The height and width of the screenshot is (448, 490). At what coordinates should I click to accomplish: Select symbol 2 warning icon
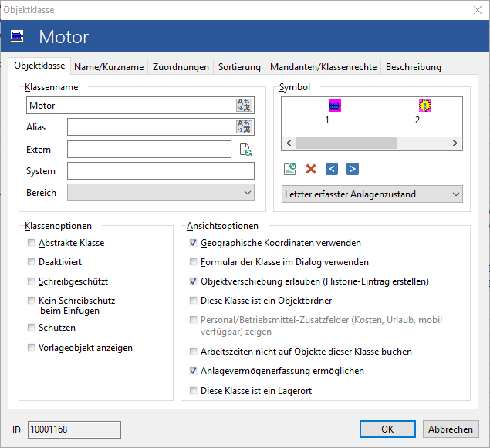pos(425,106)
